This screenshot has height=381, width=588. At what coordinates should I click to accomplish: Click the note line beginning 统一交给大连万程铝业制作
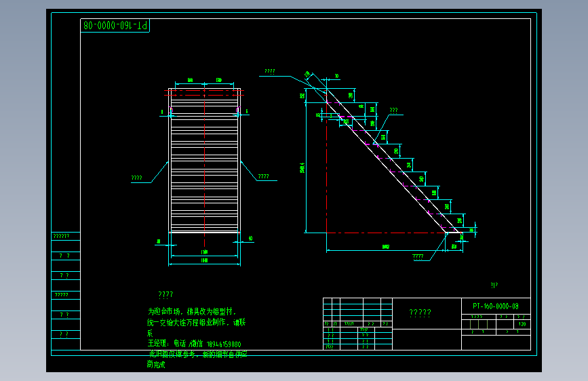pos(196,322)
